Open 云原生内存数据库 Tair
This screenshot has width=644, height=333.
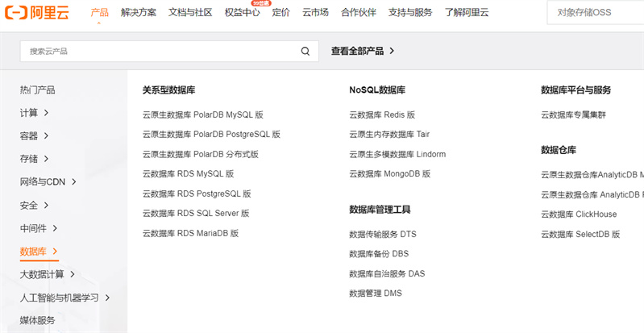[x=389, y=135]
